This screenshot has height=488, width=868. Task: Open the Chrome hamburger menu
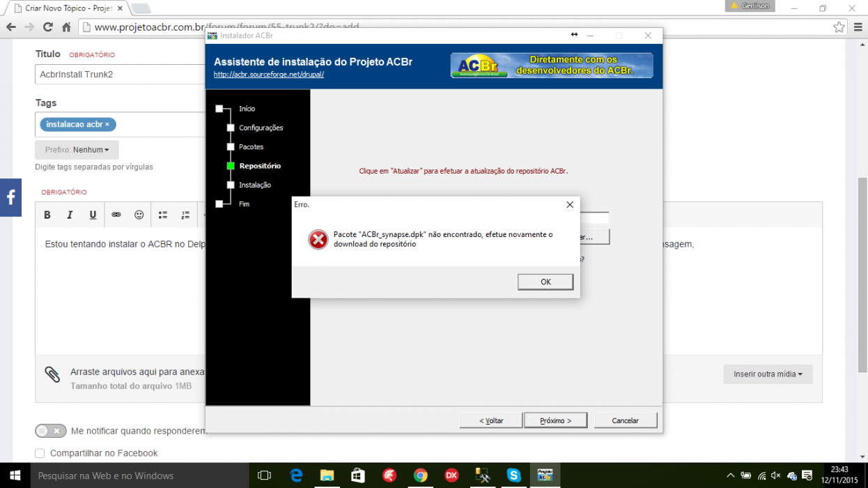pos(858,27)
